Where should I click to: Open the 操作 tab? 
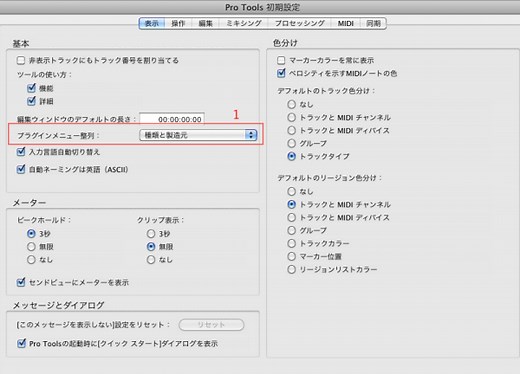[x=178, y=23]
